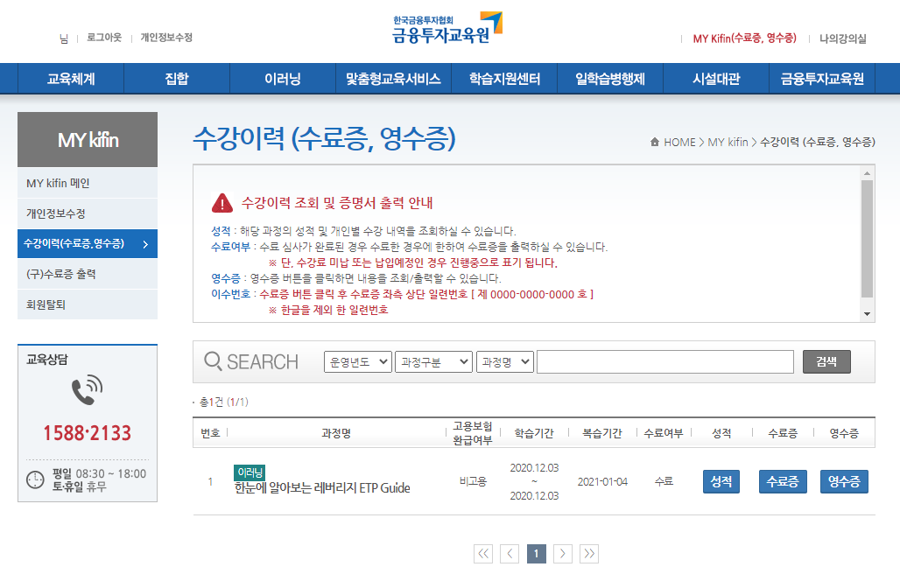
Task: Open 학습지원센터 main menu
Action: (504, 79)
